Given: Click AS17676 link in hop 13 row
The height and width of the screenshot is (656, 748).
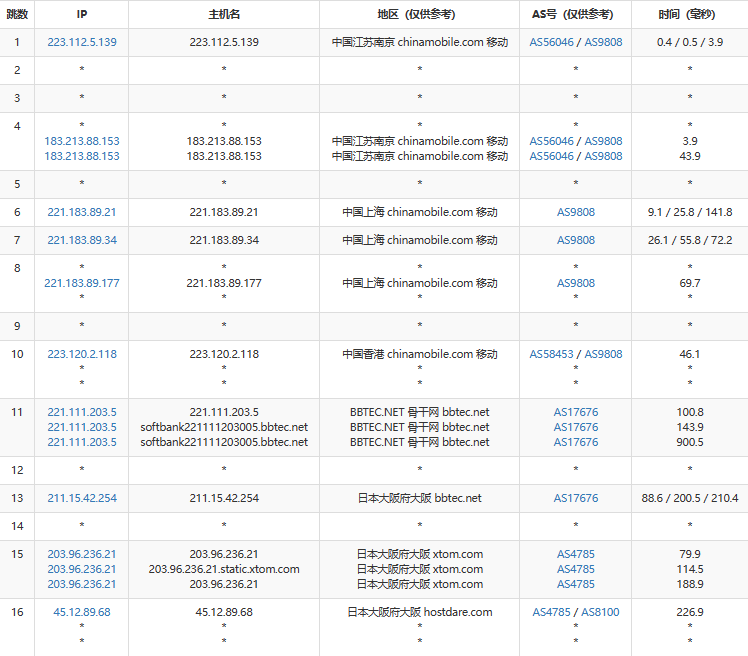Looking at the screenshot, I should [576, 498].
